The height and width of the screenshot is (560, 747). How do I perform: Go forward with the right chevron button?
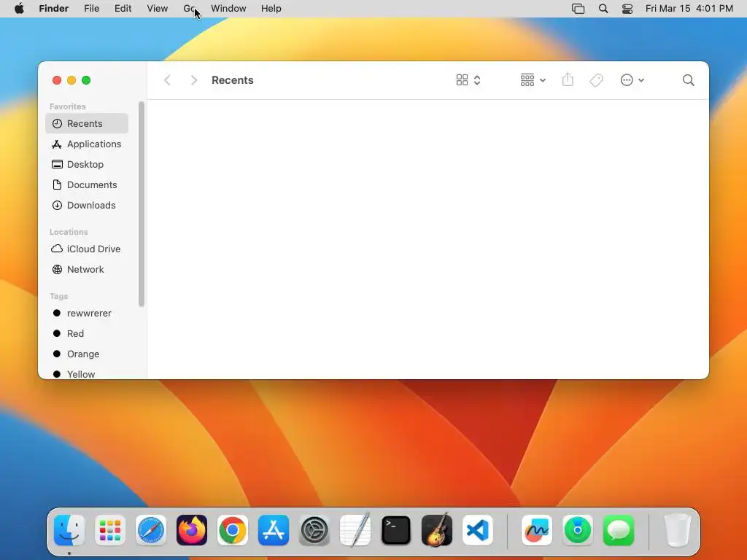point(193,80)
